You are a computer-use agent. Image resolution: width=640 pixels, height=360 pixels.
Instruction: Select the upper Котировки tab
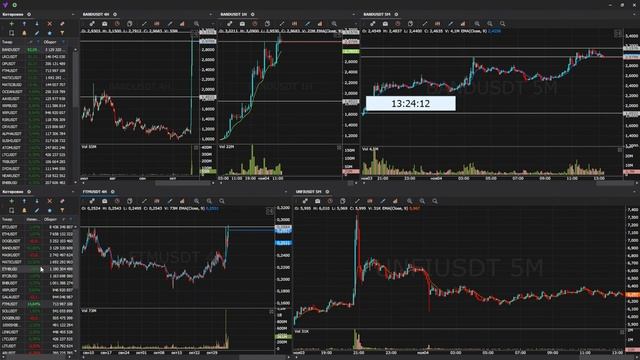coord(13,14)
